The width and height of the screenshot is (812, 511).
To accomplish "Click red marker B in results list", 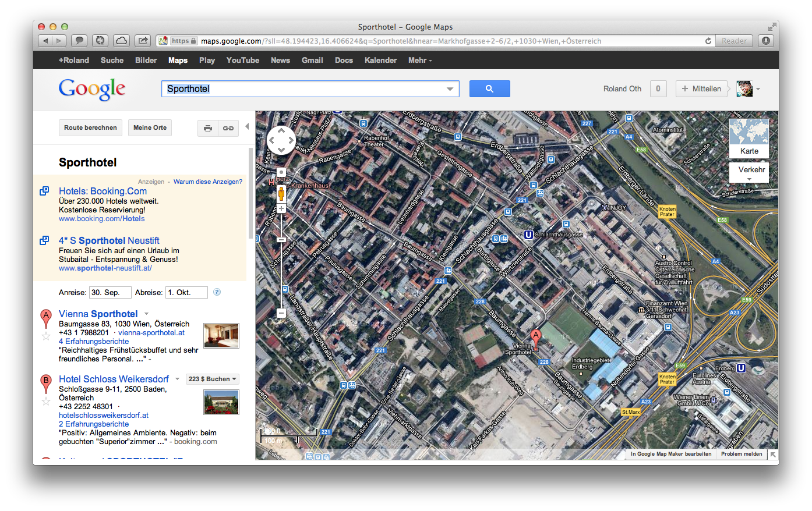I will point(45,384).
